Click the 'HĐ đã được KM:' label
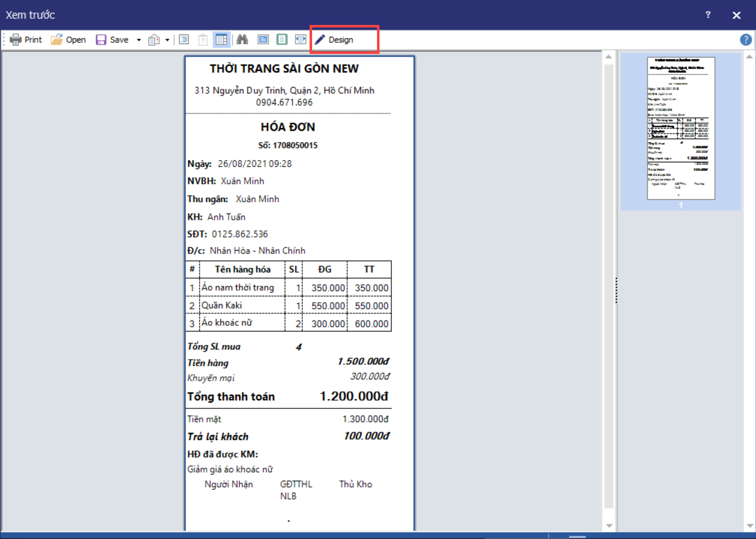Image resolution: width=756 pixels, height=539 pixels. click(x=223, y=454)
